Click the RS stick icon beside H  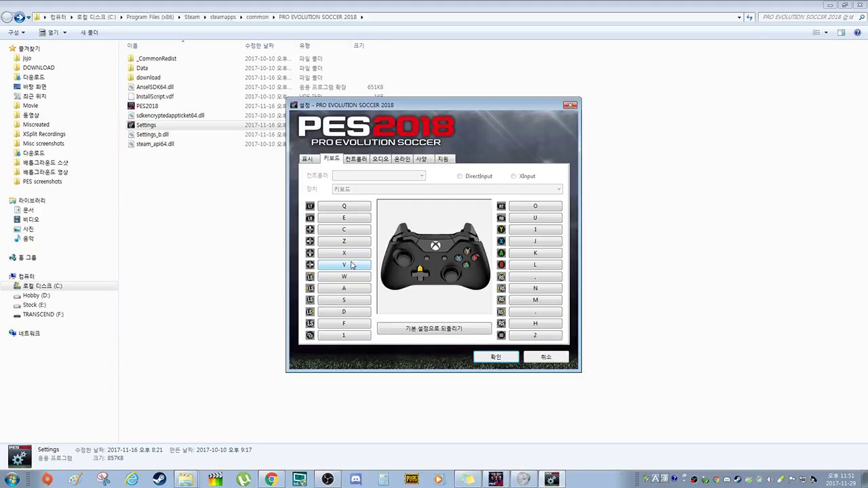point(501,323)
